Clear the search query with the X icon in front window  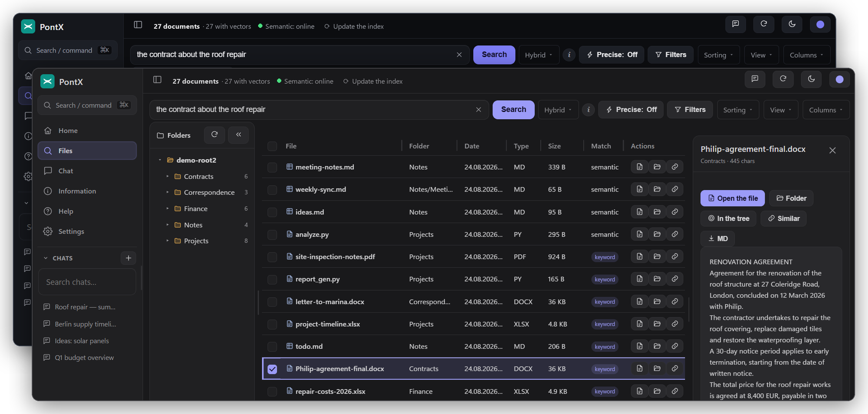click(478, 110)
